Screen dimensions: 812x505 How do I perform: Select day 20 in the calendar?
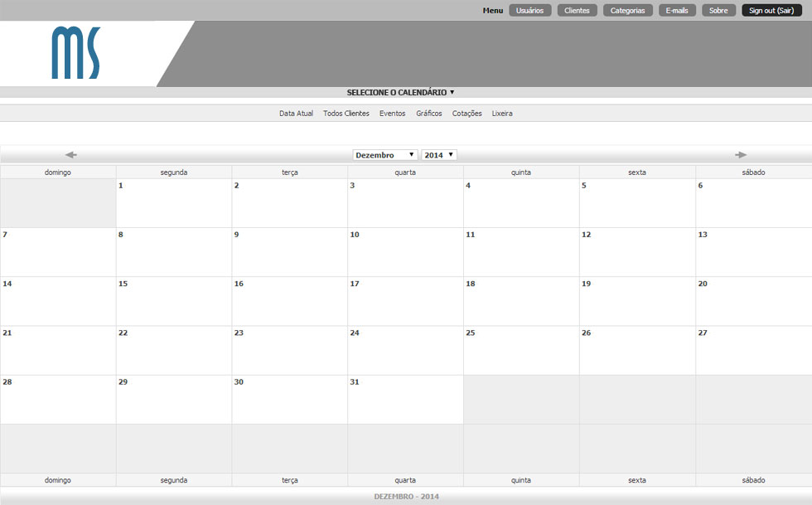pyautogui.click(x=754, y=301)
